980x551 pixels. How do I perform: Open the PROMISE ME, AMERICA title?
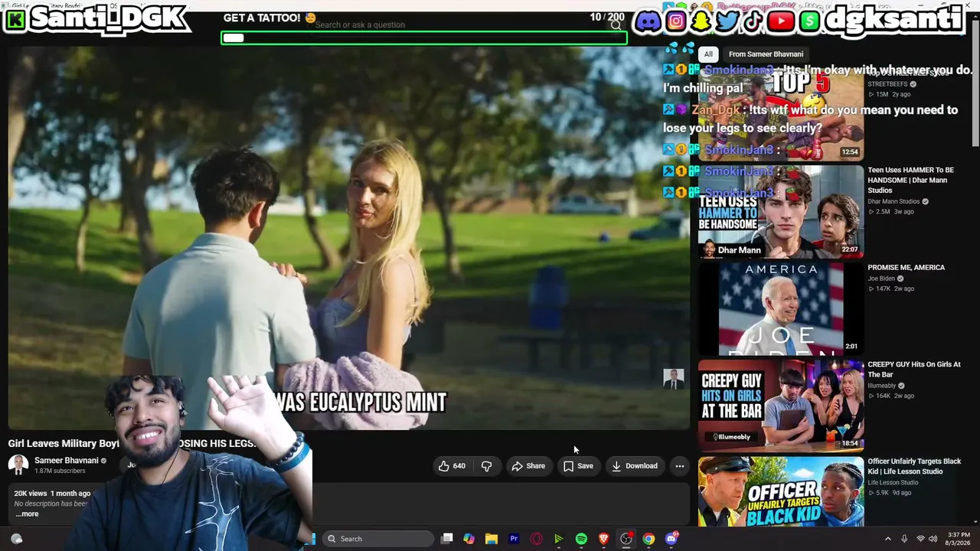click(906, 268)
